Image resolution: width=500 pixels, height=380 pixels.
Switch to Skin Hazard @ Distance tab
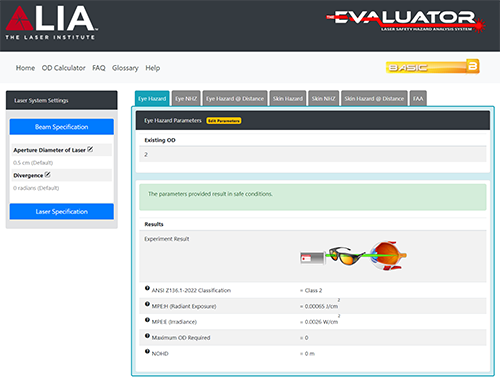(x=374, y=99)
